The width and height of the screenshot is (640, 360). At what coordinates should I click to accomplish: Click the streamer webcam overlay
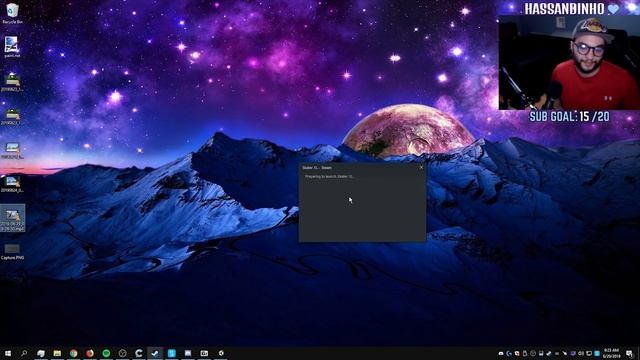pos(569,62)
